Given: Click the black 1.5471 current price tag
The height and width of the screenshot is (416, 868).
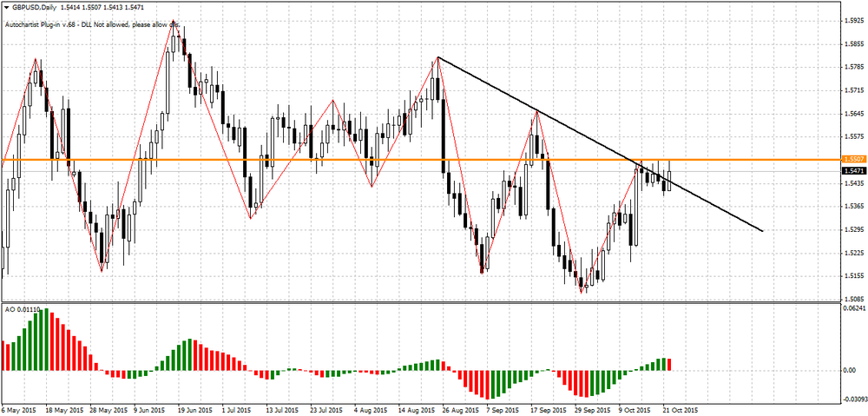Looking at the screenshot, I should (852, 171).
